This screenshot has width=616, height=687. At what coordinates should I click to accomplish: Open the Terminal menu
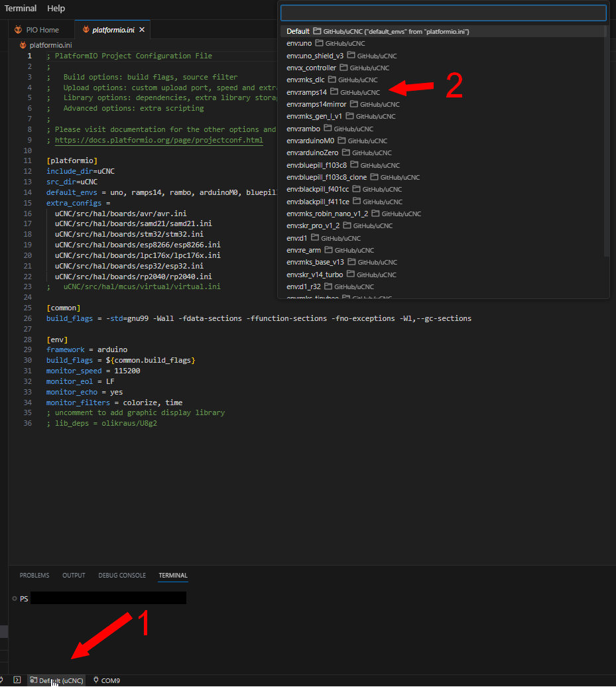click(20, 8)
